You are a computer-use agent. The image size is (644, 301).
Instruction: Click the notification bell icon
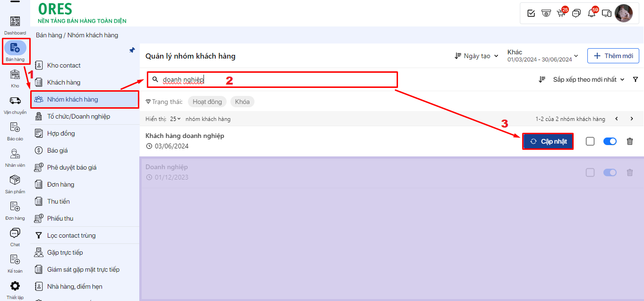tap(592, 13)
